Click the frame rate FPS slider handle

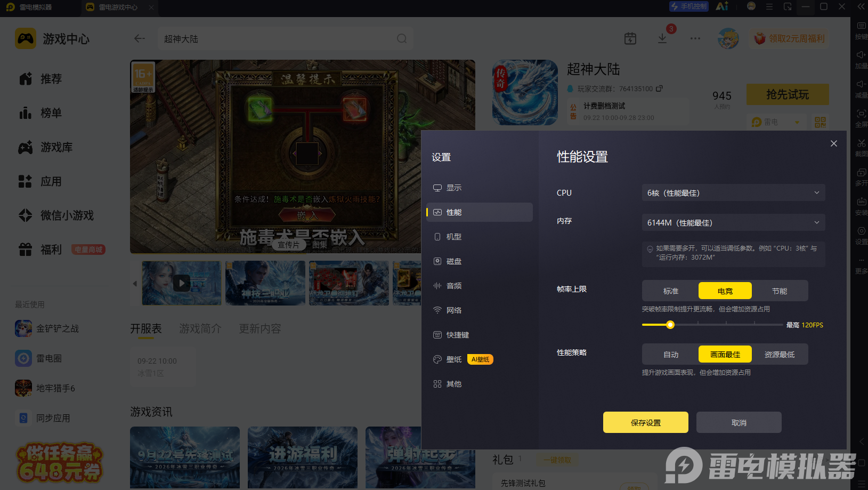coord(670,325)
